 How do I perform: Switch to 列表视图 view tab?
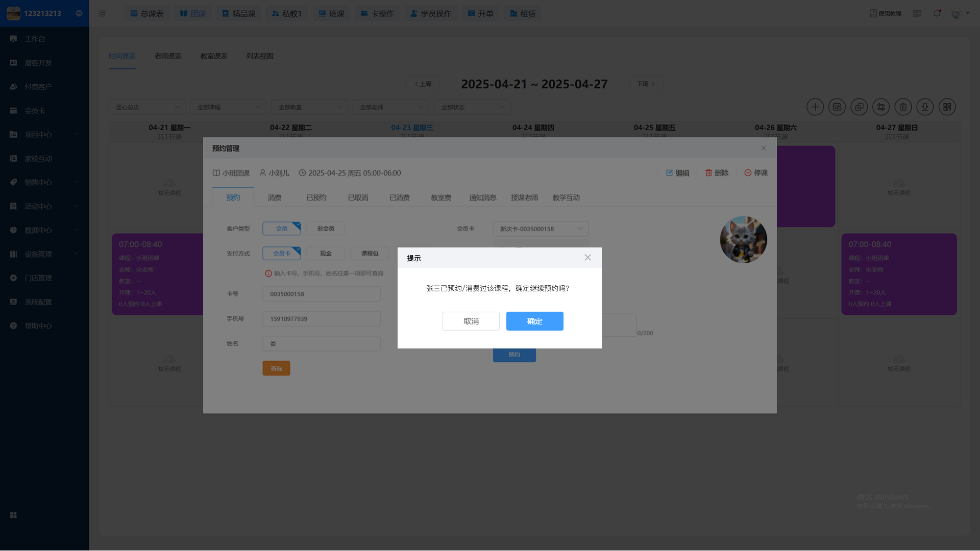260,56
